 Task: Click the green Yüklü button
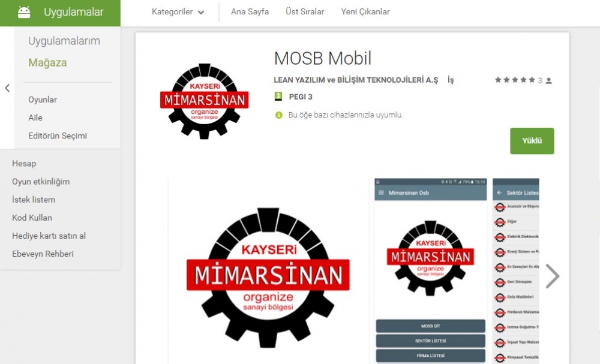[532, 141]
